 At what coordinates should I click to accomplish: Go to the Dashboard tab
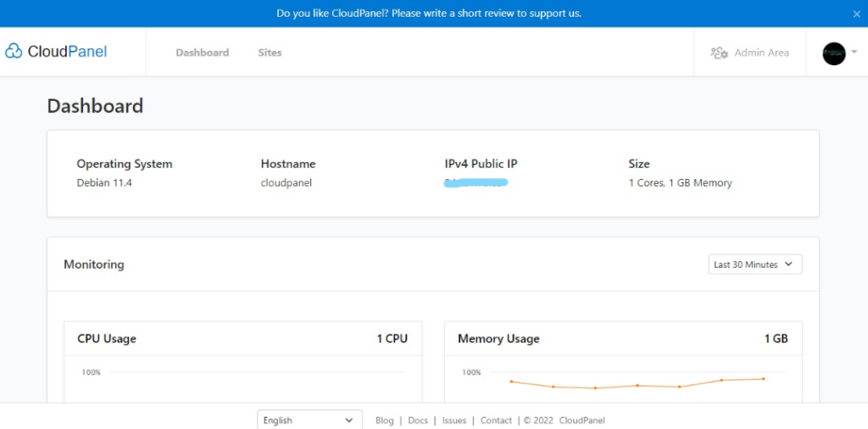tap(202, 53)
